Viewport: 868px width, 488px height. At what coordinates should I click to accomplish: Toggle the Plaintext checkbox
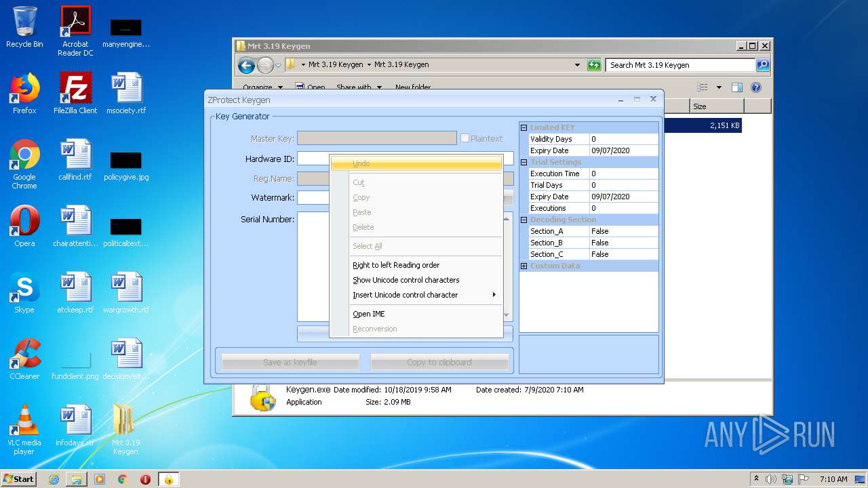(465, 138)
